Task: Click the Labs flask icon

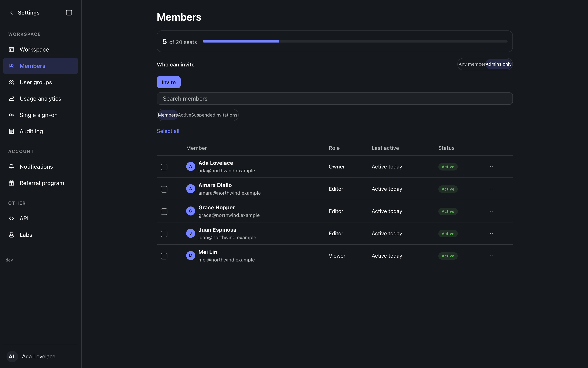Action: [x=11, y=235]
